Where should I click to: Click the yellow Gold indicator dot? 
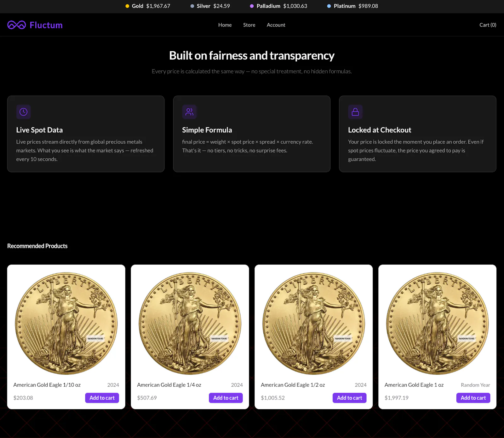127,6
